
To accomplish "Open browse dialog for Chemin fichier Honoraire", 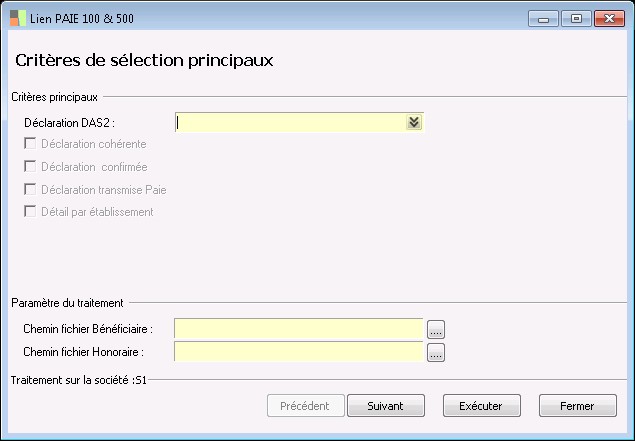I will [436, 352].
